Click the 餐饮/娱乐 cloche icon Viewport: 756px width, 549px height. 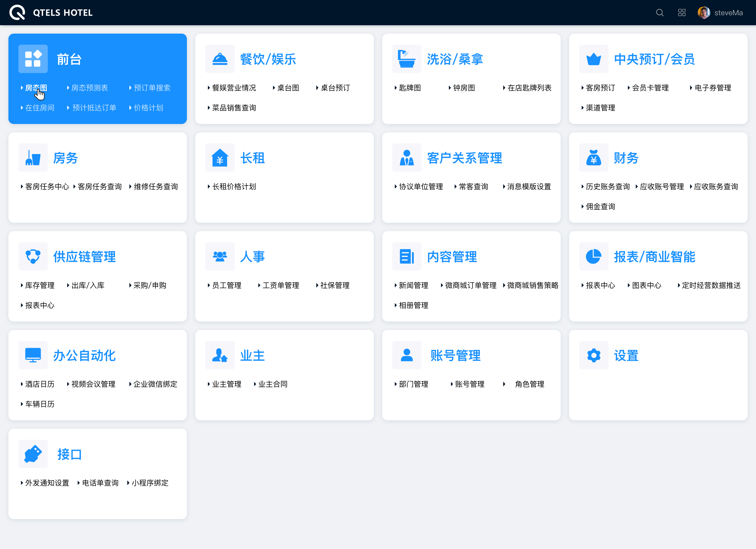(x=220, y=59)
